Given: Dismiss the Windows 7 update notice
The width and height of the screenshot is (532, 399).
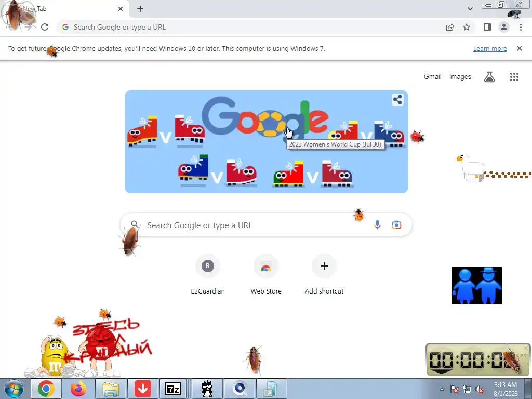Looking at the screenshot, I should (x=520, y=48).
